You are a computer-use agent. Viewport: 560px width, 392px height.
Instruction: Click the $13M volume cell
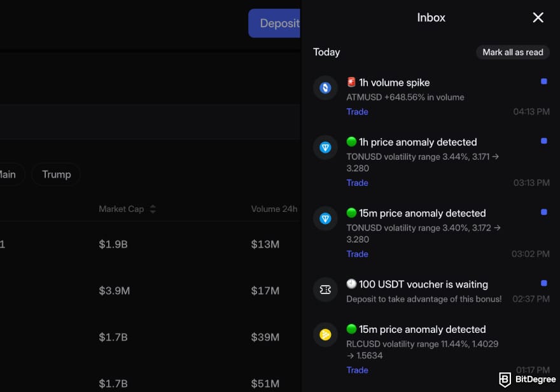[x=265, y=244]
